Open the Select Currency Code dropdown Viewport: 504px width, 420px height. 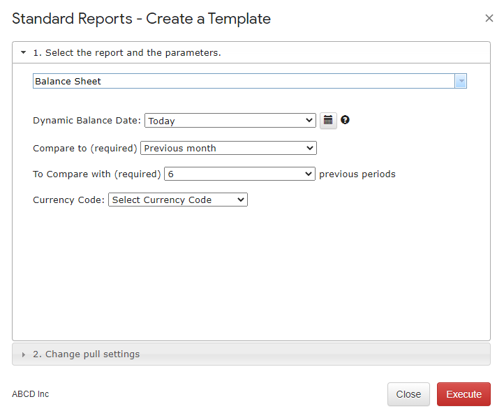click(178, 200)
